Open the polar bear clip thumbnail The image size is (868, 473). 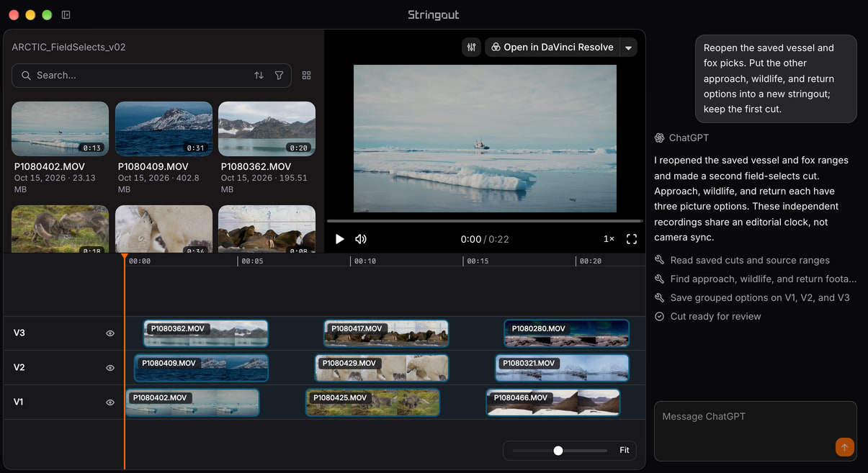tap(164, 229)
